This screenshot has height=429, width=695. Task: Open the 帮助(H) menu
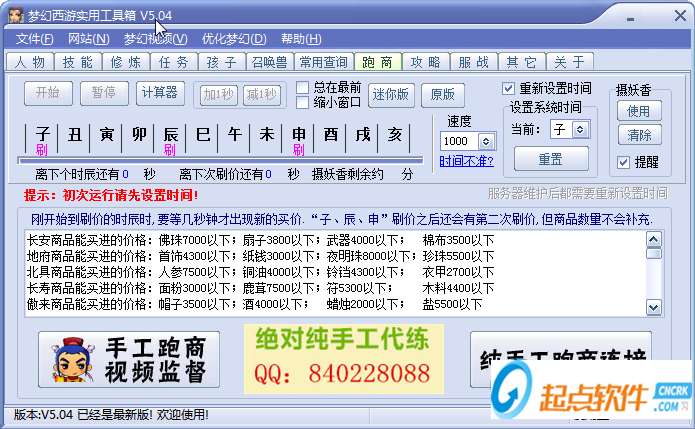point(301,39)
